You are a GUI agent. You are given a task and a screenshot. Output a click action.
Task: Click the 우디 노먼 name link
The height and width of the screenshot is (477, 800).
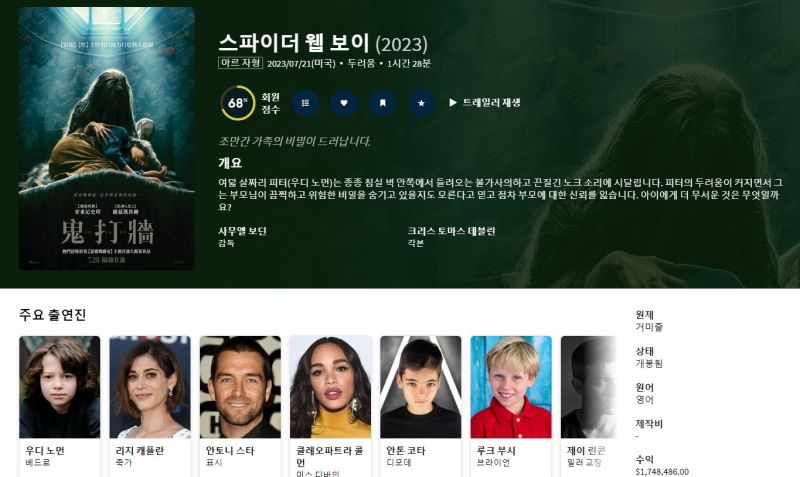(x=45, y=450)
